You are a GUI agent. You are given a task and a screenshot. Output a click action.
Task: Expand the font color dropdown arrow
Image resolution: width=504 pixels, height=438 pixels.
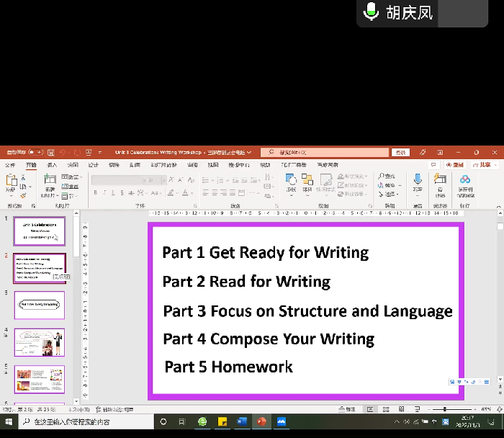tap(192, 193)
